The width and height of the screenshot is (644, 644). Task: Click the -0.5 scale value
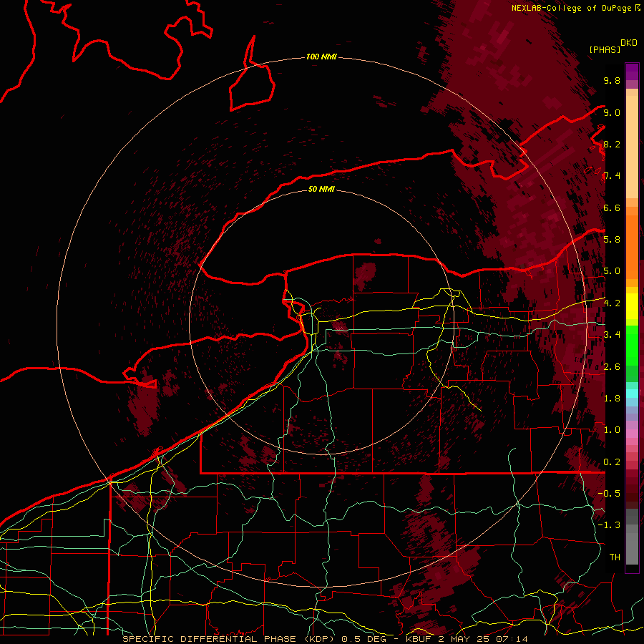pyautogui.click(x=609, y=494)
